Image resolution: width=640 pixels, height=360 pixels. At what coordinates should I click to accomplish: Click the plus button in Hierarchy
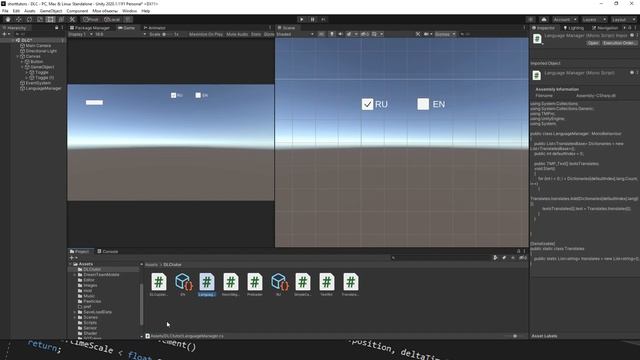tap(4, 34)
